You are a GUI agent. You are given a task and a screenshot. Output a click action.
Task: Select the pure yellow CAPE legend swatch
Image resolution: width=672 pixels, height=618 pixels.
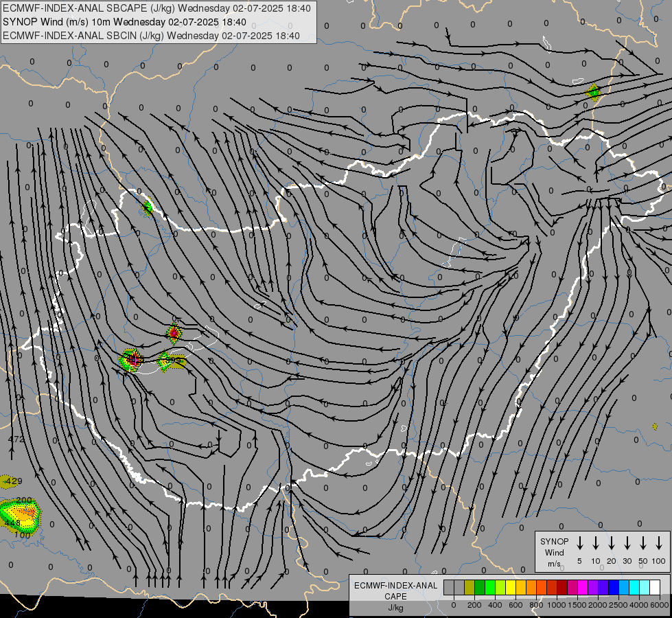click(x=511, y=587)
